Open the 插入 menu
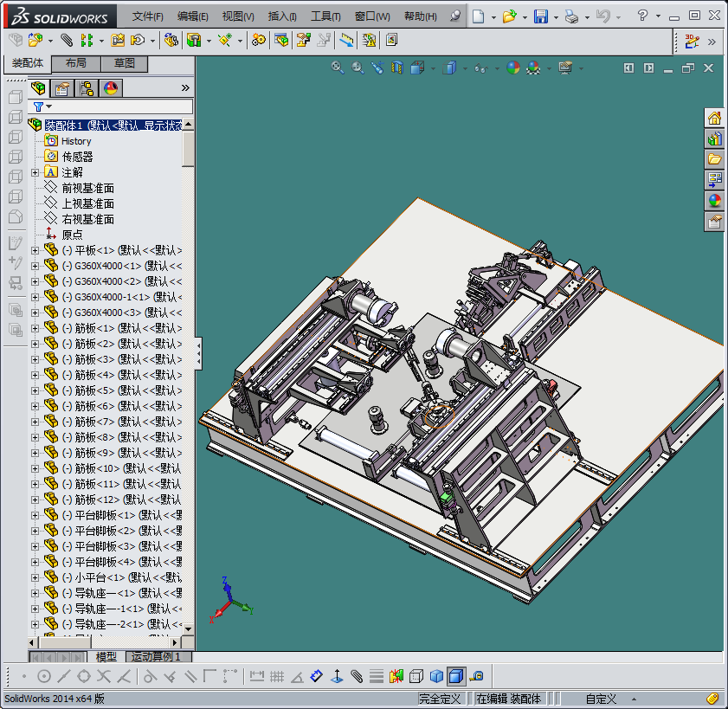The image size is (728, 709). coord(282,16)
